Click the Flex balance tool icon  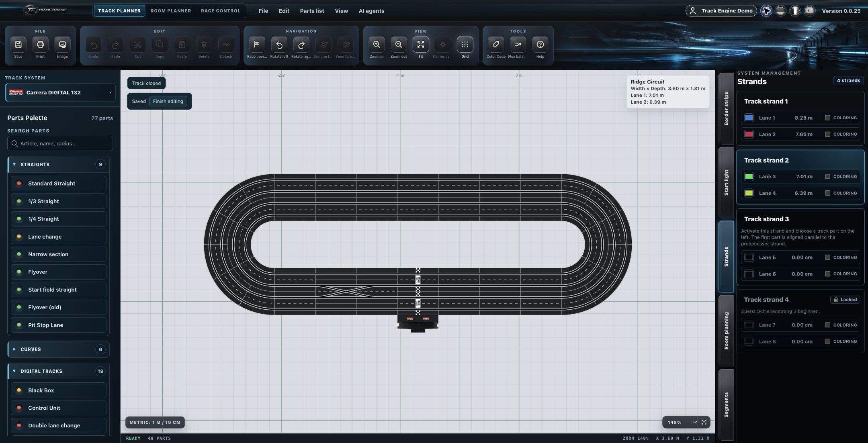[x=518, y=45]
